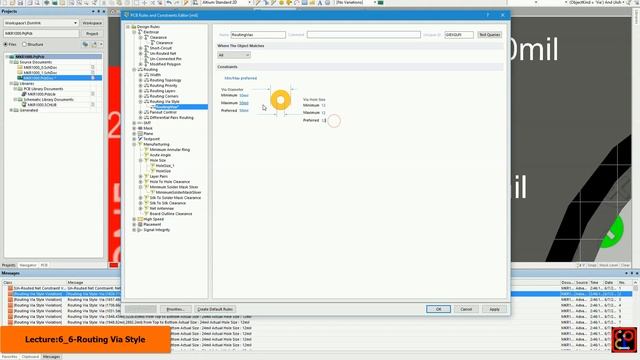Click the Workspace button in Projects panel

pyautogui.click(x=92, y=23)
